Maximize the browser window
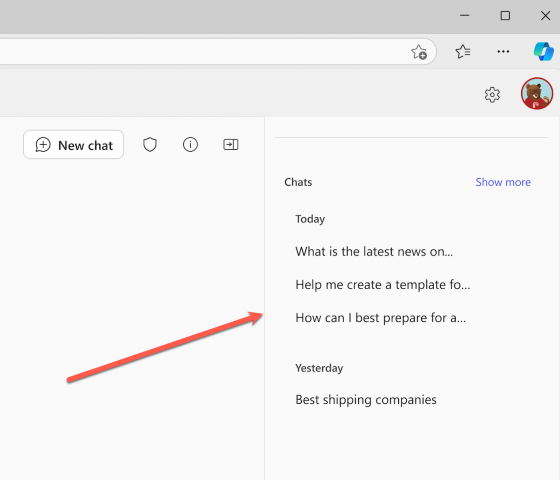560x480 pixels. [505, 15]
